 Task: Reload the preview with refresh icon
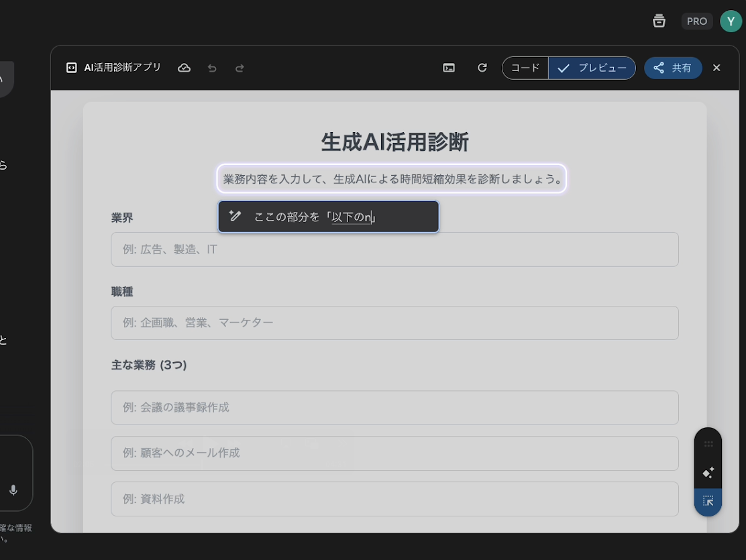click(x=482, y=68)
